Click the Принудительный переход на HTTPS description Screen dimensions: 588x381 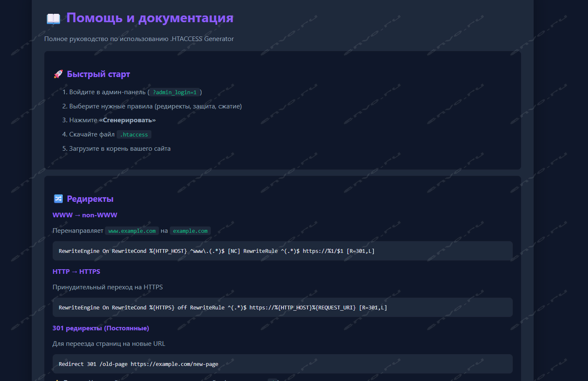tap(107, 287)
